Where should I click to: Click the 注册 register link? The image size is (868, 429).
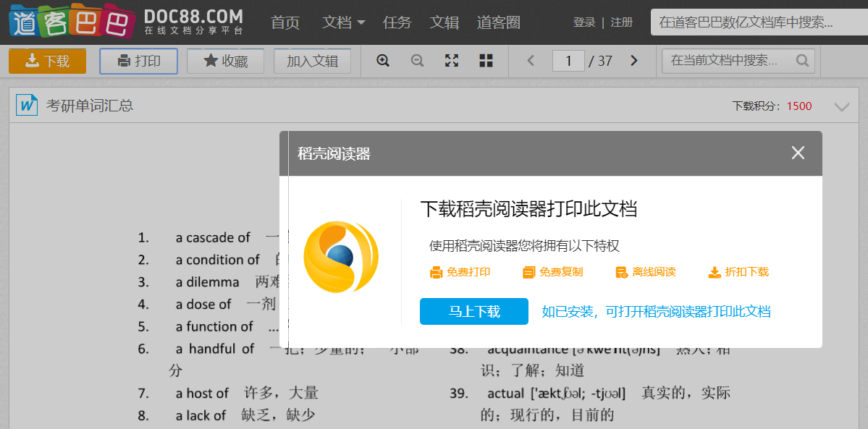pyautogui.click(x=622, y=22)
